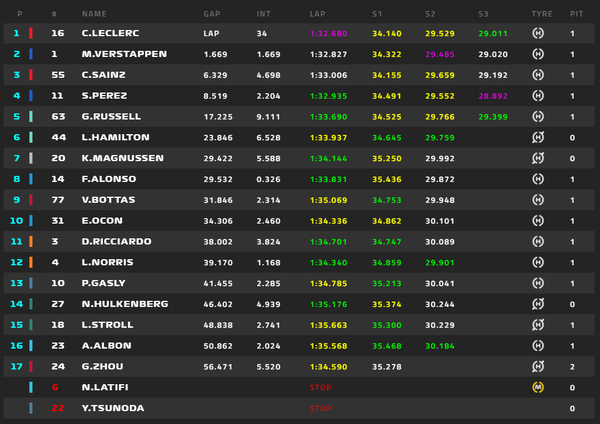
Task: Click Verstappen's hard tyre icon
Action: pos(538,54)
